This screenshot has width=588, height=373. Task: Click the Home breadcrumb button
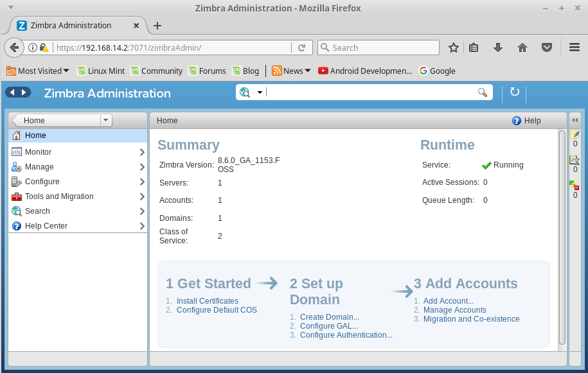click(57, 120)
